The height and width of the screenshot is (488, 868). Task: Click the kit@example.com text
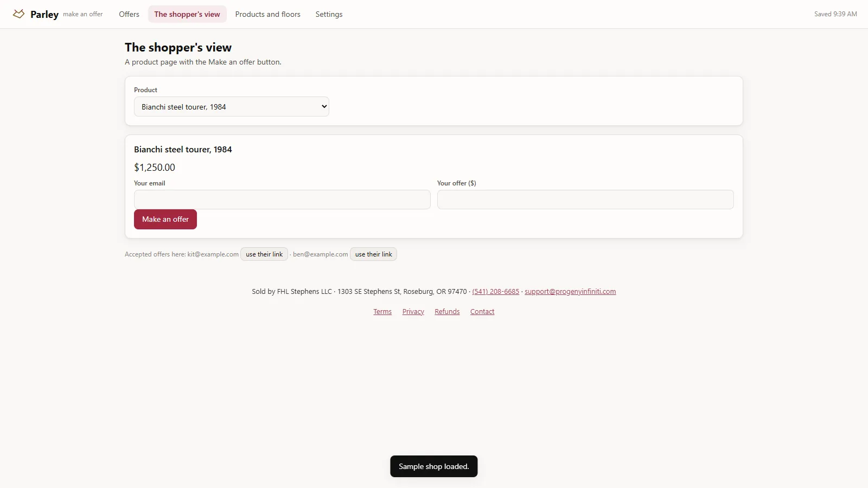click(x=213, y=254)
